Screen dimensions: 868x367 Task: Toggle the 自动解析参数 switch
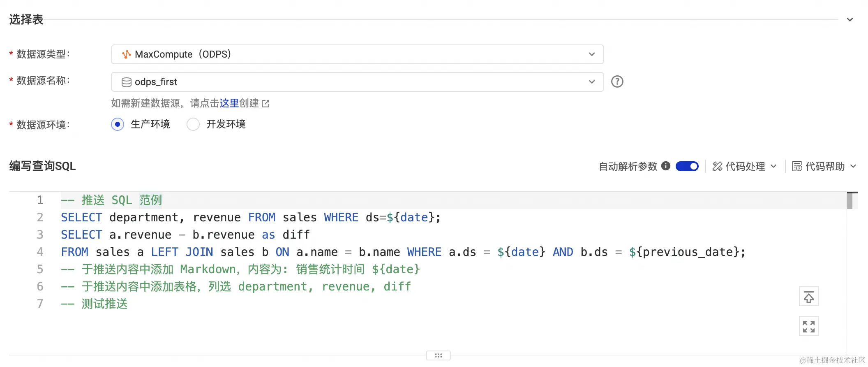click(x=687, y=166)
